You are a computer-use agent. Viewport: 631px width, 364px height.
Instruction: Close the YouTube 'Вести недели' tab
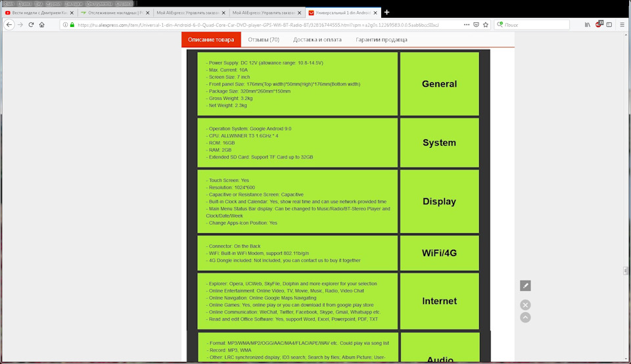[72, 13]
